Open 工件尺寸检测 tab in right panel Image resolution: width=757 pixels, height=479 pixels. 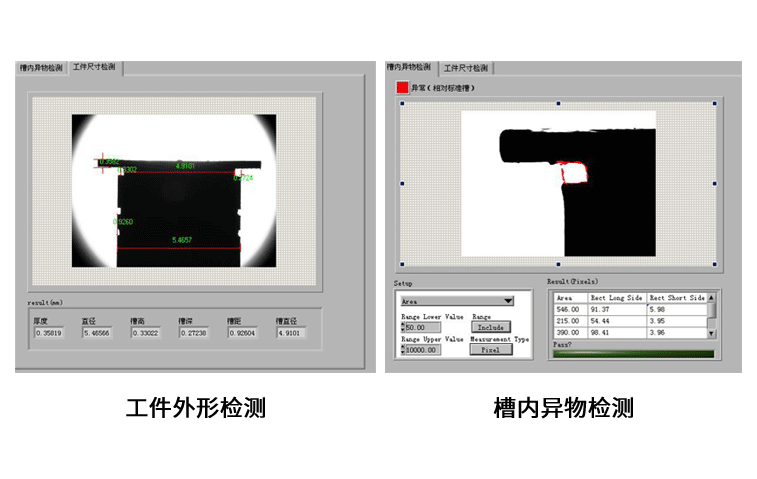click(x=466, y=68)
